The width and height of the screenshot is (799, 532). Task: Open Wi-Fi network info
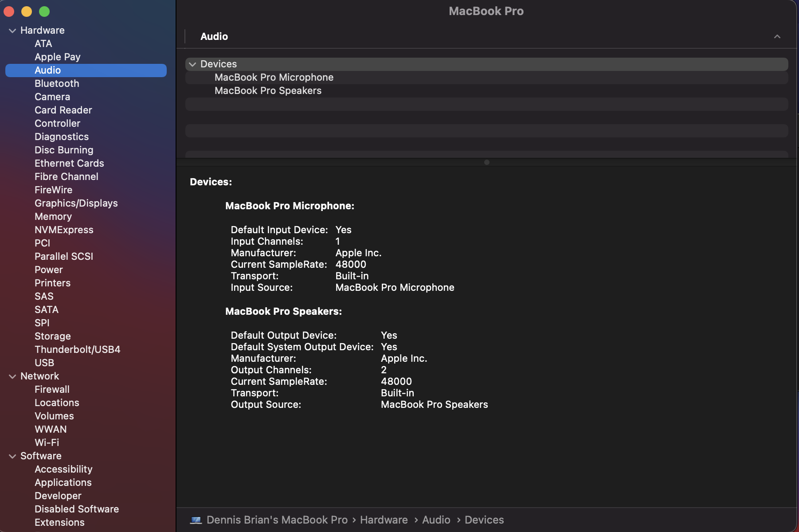click(x=47, y=442)
